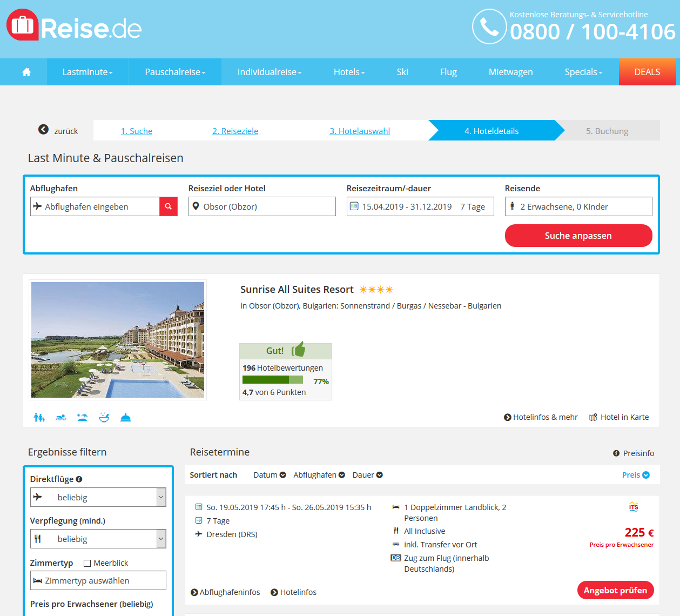
Task: Click the wellness spa feature icon
Action: (x=104, y=417)
